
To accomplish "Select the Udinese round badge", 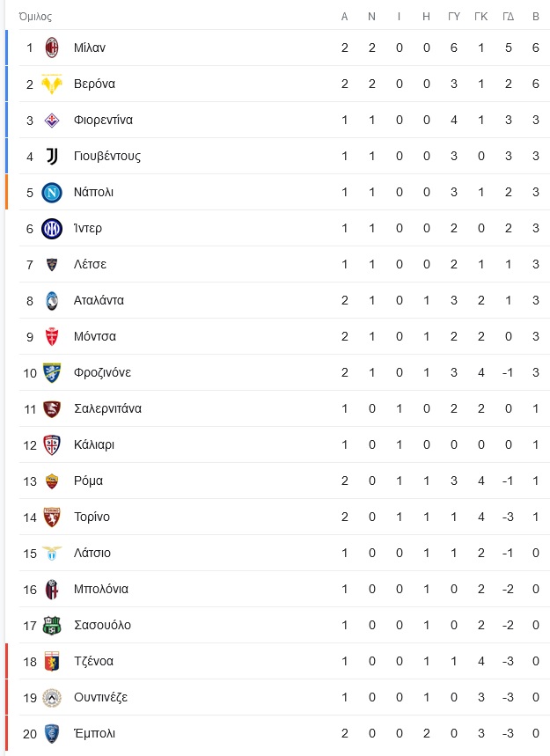I will coord(52,698).
